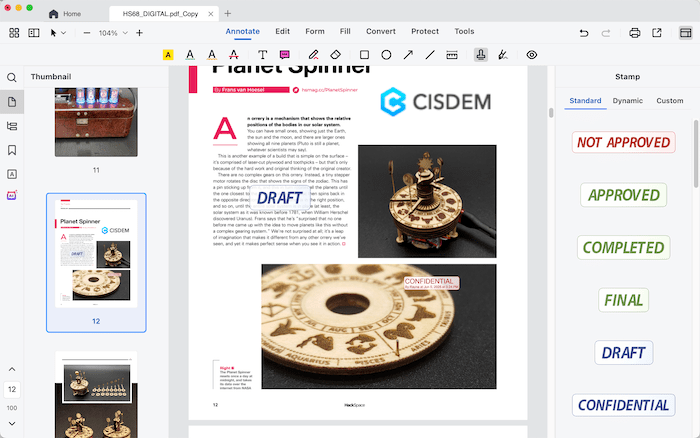Click the stamp tool icon
This screenshot has width=700, height=438.
pos(481,55)
